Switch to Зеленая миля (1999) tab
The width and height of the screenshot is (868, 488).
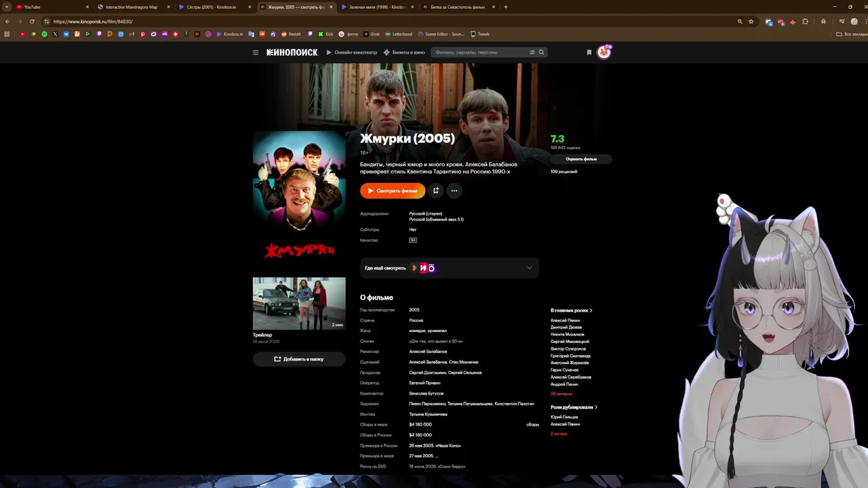click(x=378, y=7)
